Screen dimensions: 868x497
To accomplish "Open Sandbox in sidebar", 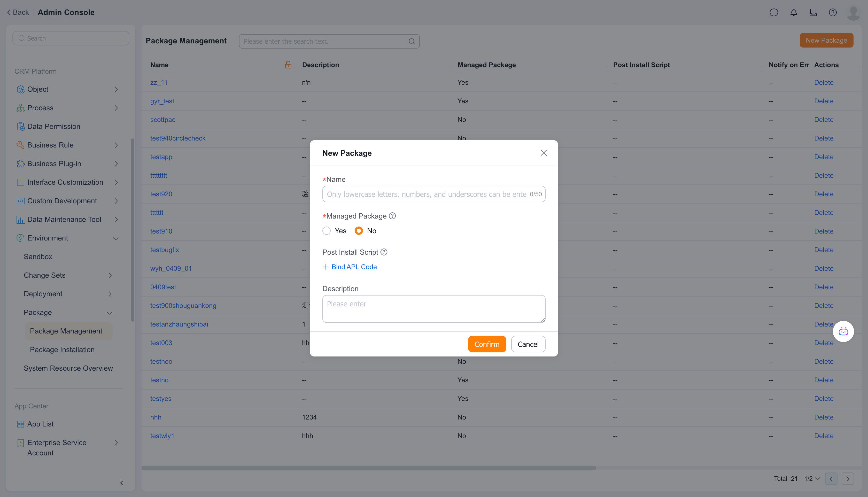I will pyautogui.click(x=38, y=256).
